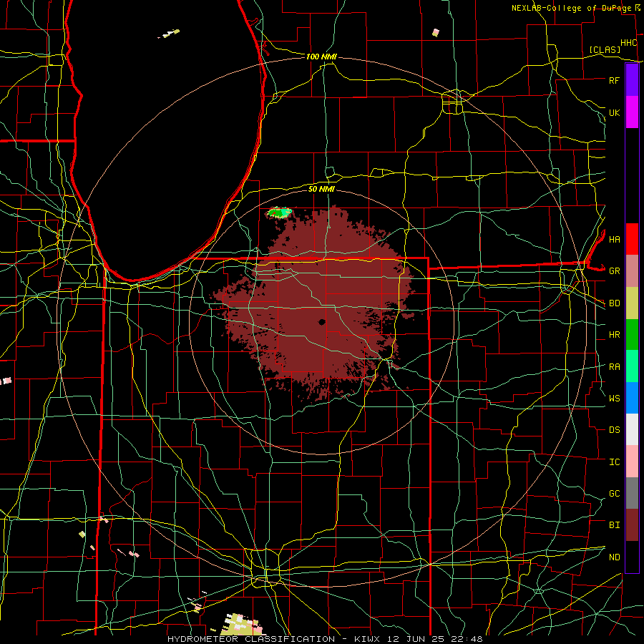Viewport: 644px width, 644px height.
Task: Click the RF legend label
Action: (614, 80)
